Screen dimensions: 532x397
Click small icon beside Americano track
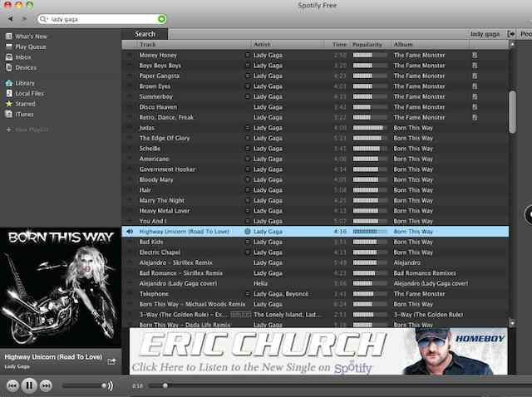(x=248, y=159)
